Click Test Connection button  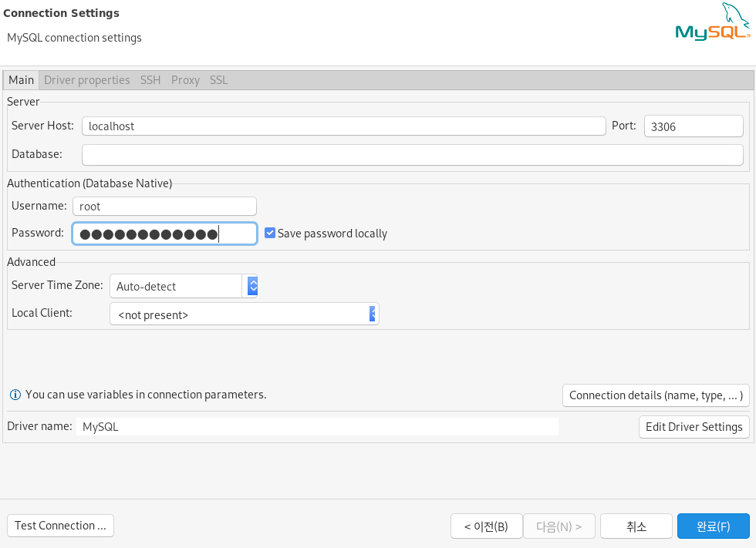[60, 526]
